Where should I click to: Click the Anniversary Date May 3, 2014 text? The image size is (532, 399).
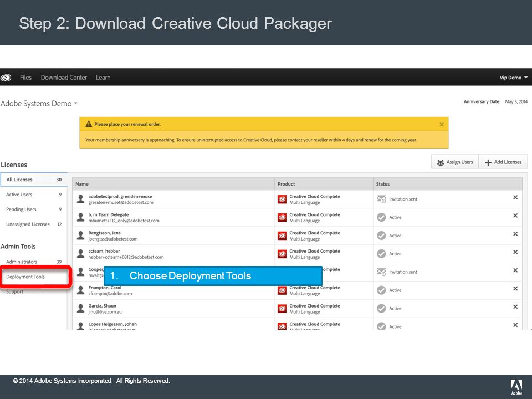click(495, 101)
